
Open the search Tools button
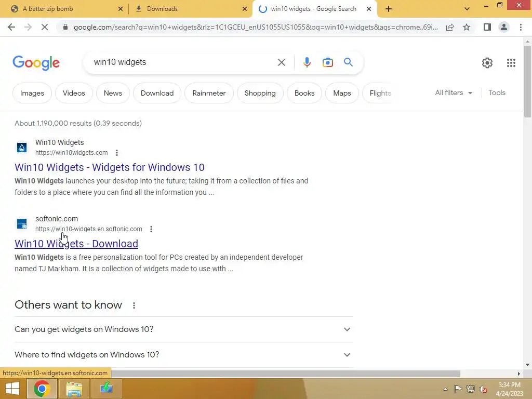click(x=497, y=92)
